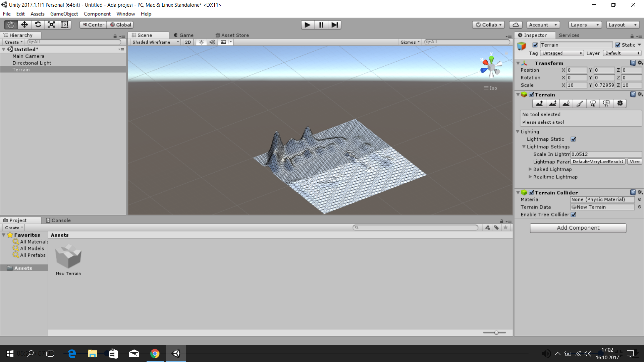Toggle the Static checkbox for Terrain

(x=618, y=45)
